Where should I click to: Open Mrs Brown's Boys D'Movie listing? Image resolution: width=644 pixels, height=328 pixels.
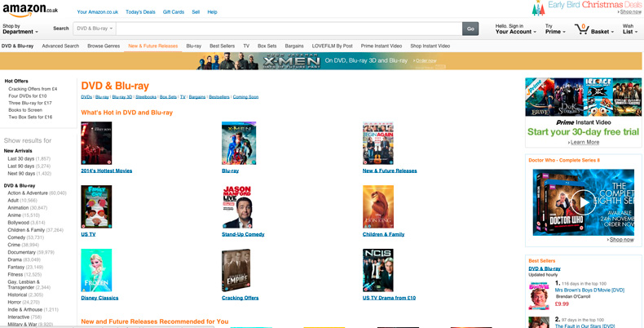click(x=589, y=290)
